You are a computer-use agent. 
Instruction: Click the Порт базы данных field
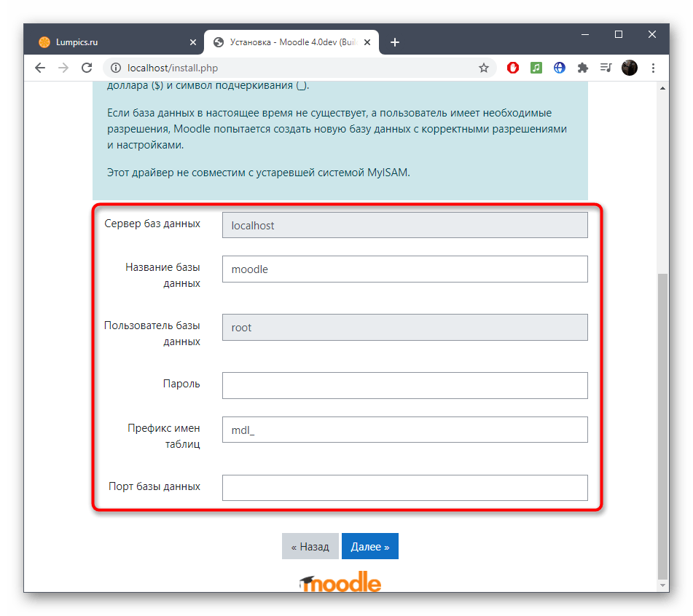(404, 488)
